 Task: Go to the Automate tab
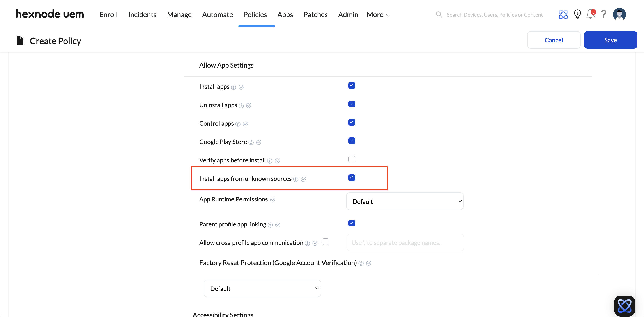tap(218, 15)
